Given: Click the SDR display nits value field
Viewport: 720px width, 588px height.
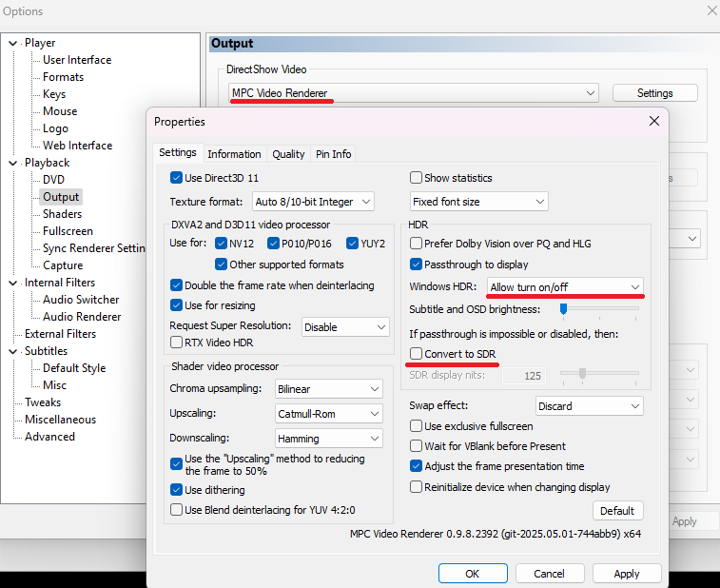Looking at the screenshot, I should pyautogui.click(x=524, y=376).
